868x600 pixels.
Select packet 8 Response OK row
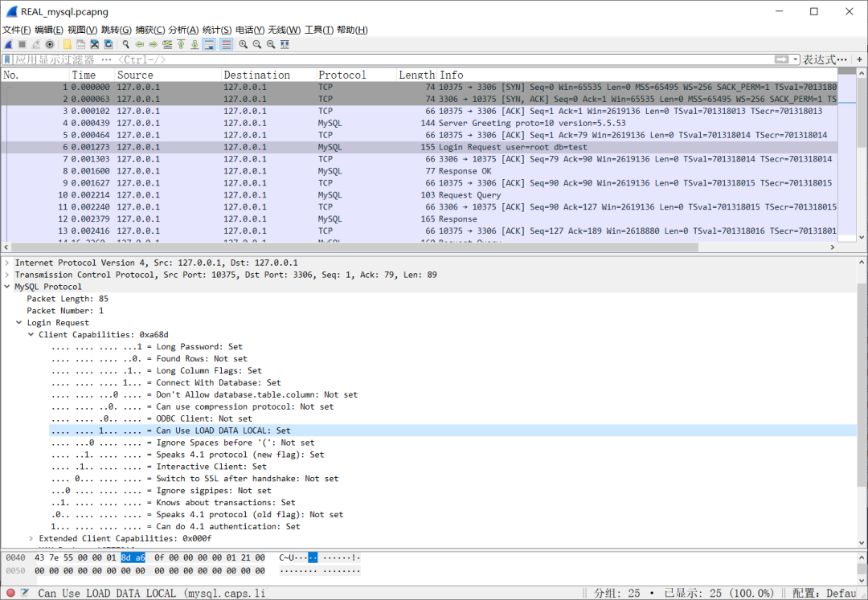pos(420,171)
